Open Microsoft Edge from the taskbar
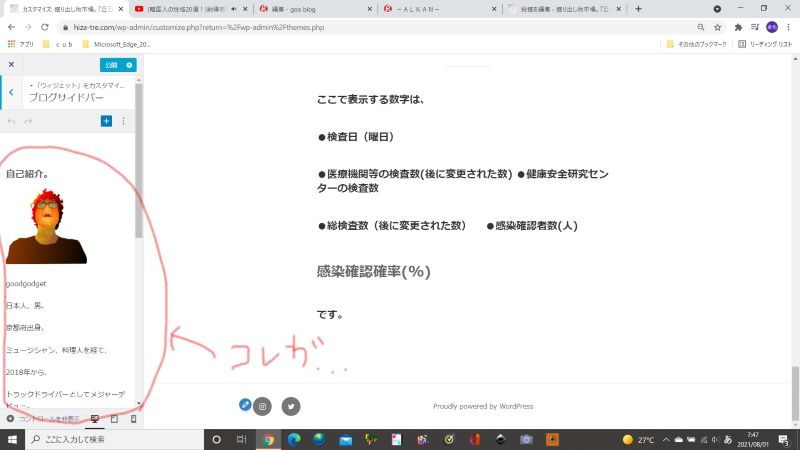The width and height of the screenshot is (800, 450). (294, 439)
